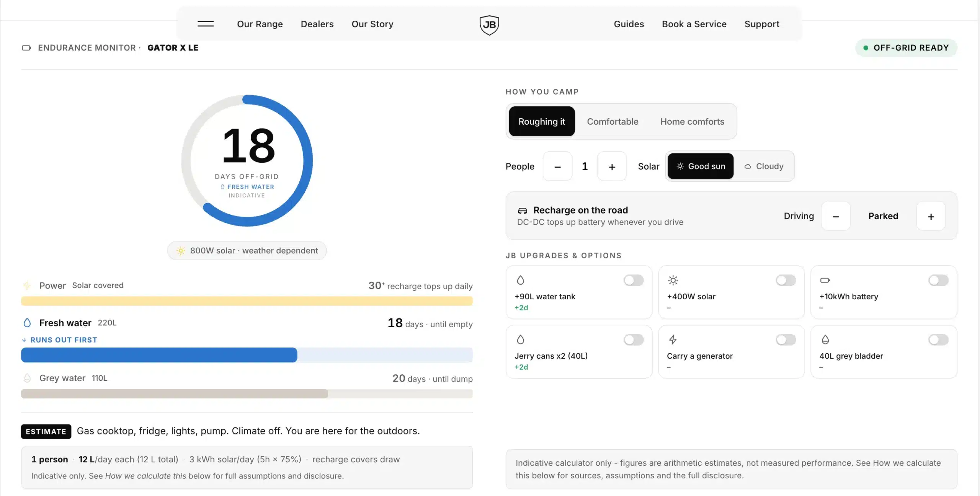Click the small droplet icon in the gauge
This screenshot has width=980, height=496.
coord(222,187)
